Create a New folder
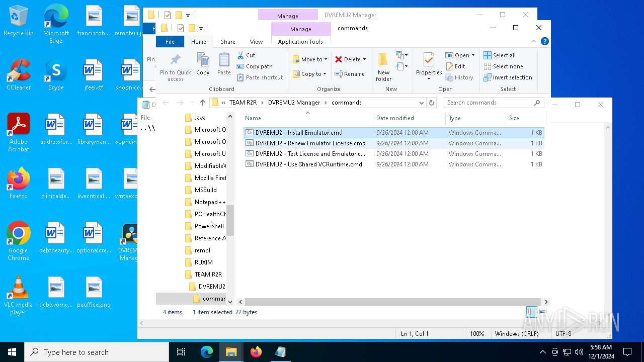The width and height of the screenshot is (644, 362). [383, 67]
